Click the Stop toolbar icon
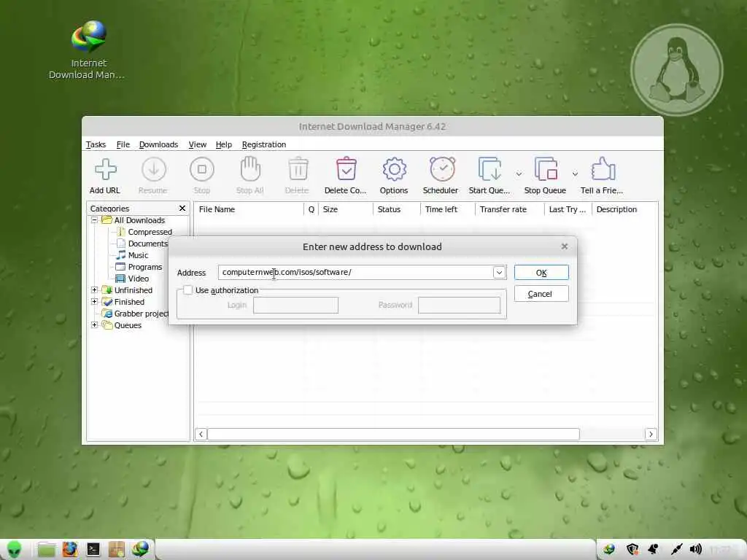This screenshot has height=560, width=747. (202, 169)
